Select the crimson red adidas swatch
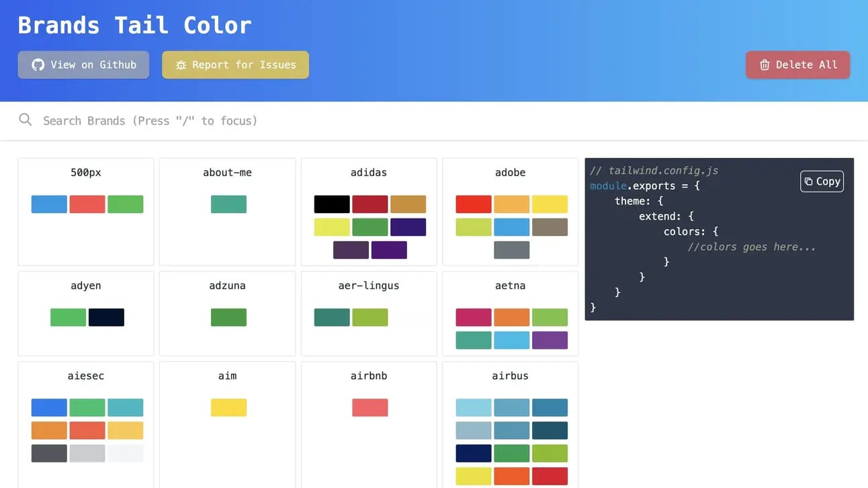The image size is (868, 488). tap(370, 204)
